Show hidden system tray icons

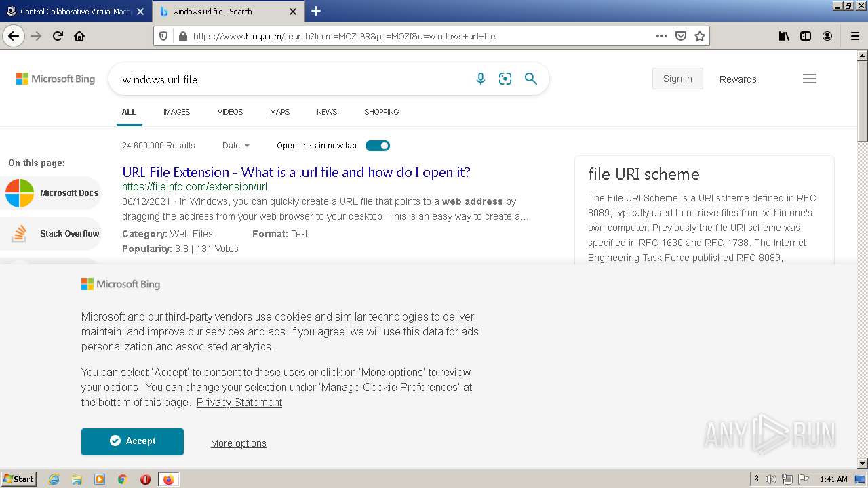[x=756, y=479]
